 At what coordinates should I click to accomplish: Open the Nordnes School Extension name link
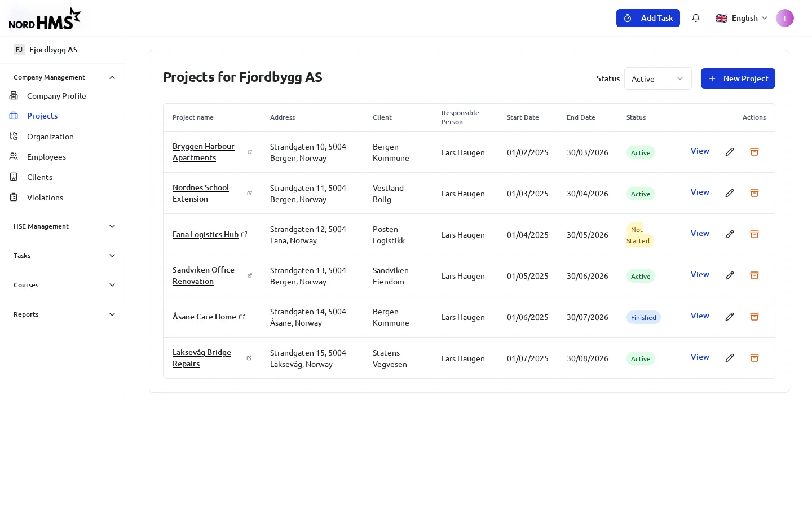coord(201,193)
